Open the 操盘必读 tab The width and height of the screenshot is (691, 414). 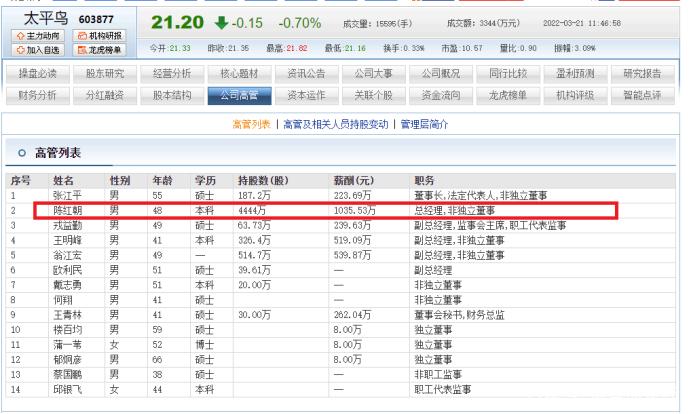coord(38,74)
